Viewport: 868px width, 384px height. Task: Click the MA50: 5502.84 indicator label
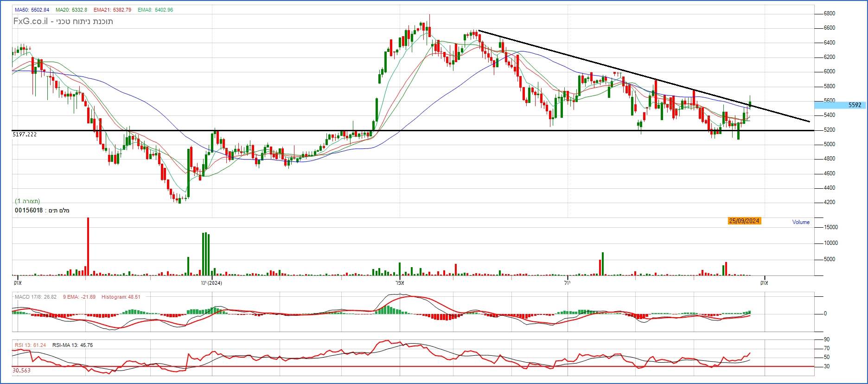[32, 10]
